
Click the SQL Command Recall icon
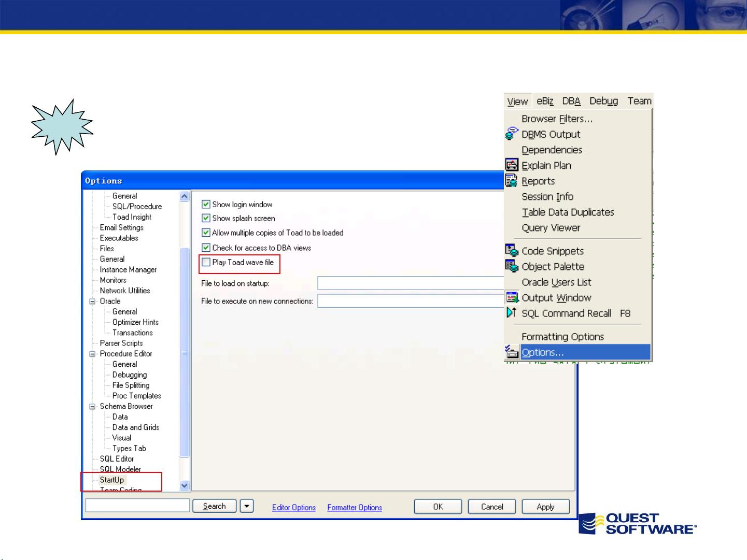click(x=512, y=312)
